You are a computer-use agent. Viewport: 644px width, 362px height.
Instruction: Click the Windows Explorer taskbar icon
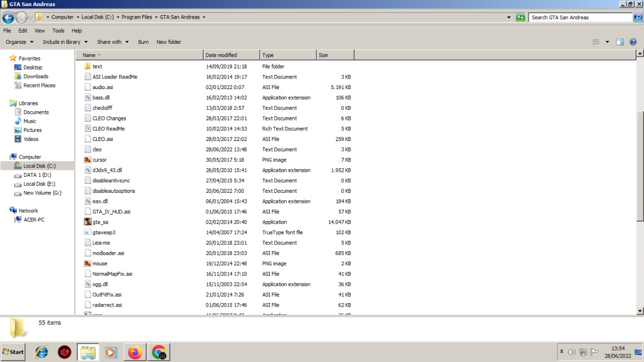(88, 352)
